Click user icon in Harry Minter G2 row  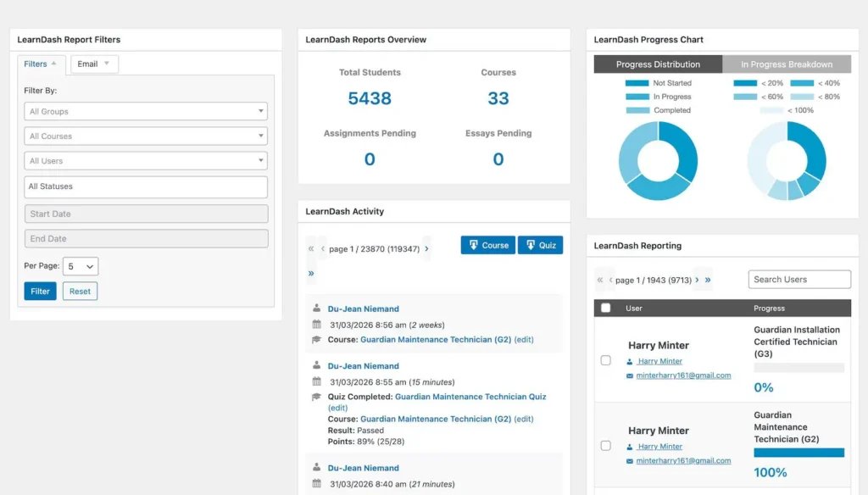630,447
